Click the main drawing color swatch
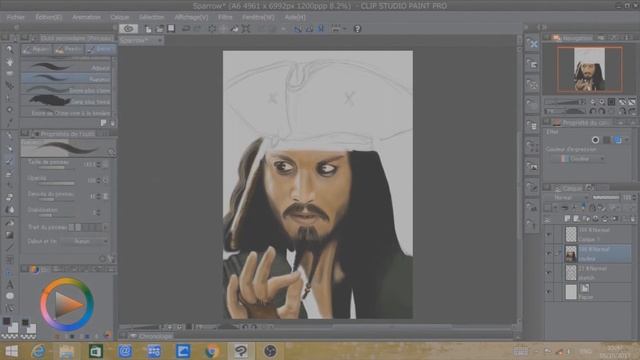 [7, 321]
